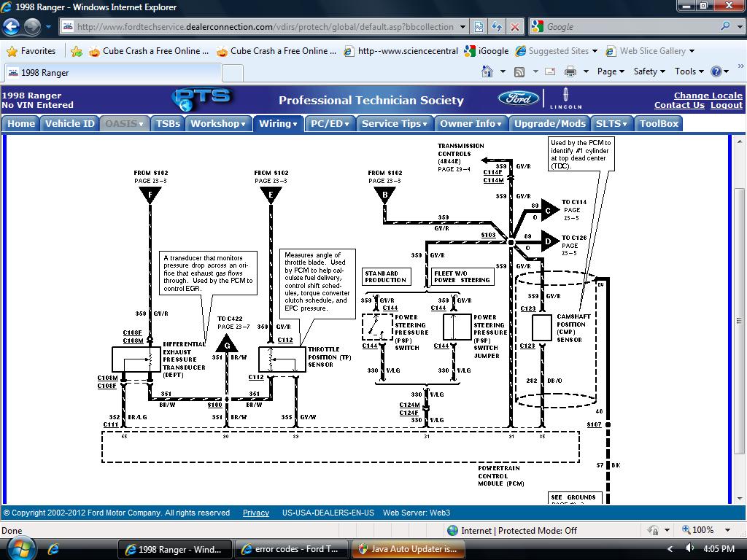
Task: Click the pinned Internet Explorer taskbar icon
Action: click(x=53, y=549)
